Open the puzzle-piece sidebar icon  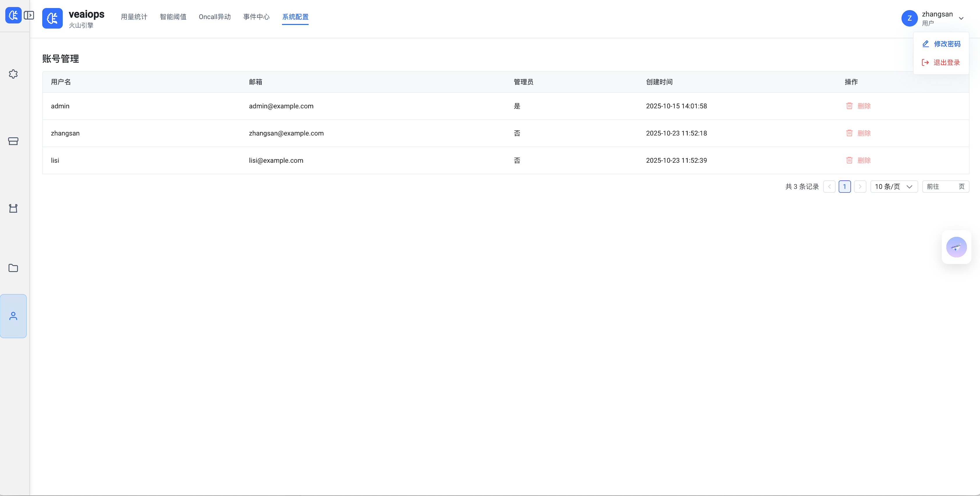tap(13, 74)
